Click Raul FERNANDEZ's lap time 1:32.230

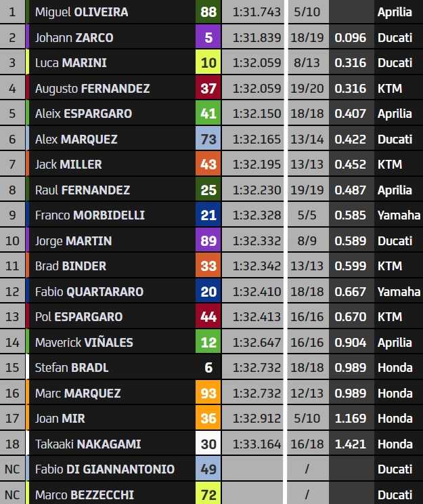pos(257,190)
